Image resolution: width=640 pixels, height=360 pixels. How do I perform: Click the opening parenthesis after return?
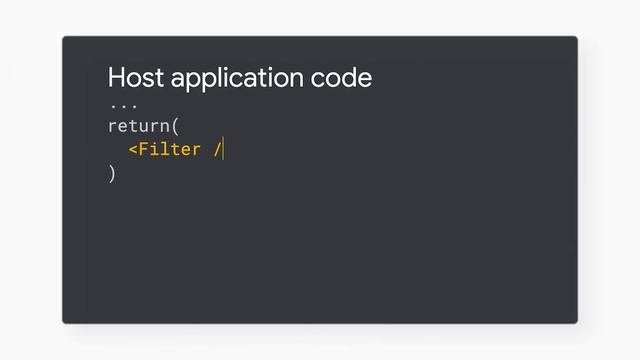(x=176, y=127)
